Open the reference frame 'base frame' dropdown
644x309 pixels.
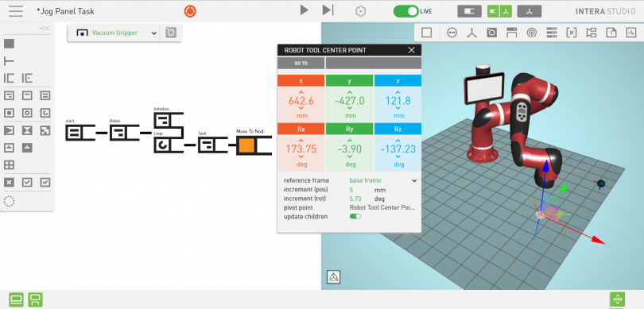[x=383, y=180]
